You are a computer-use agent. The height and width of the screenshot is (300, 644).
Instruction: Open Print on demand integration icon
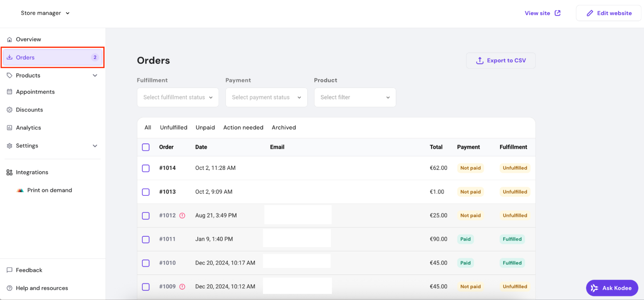click(20, 190)
